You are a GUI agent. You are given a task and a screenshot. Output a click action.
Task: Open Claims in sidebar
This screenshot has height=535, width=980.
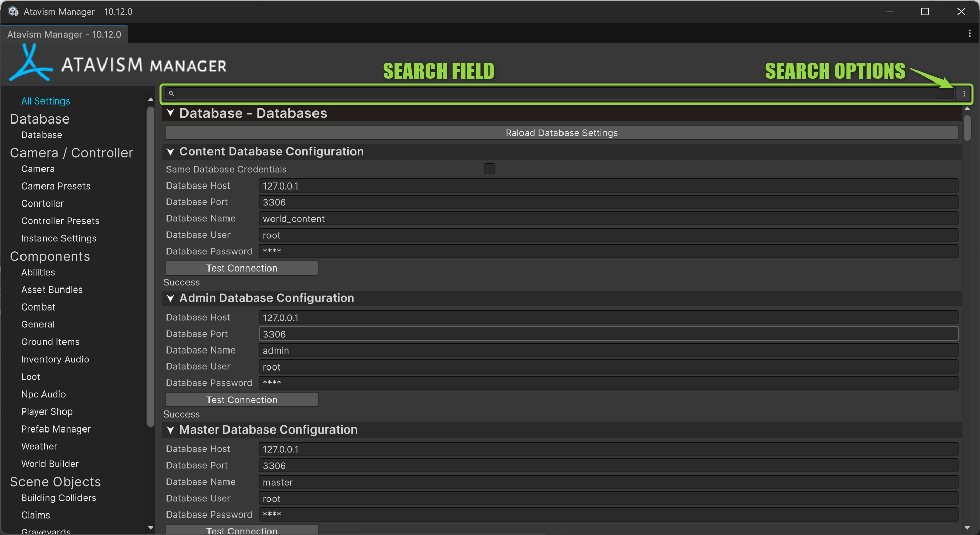(35, 515)
